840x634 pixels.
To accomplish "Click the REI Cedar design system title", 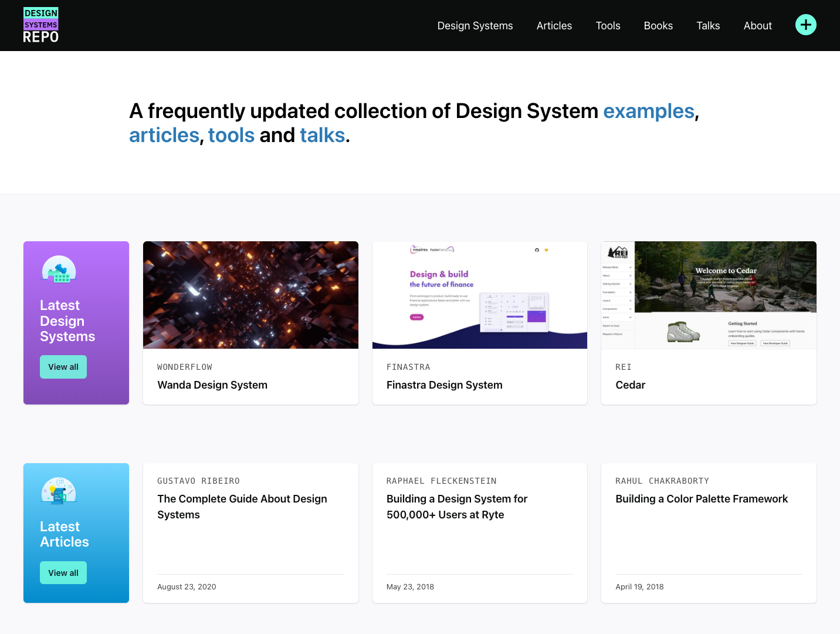I will coord(630,385).
